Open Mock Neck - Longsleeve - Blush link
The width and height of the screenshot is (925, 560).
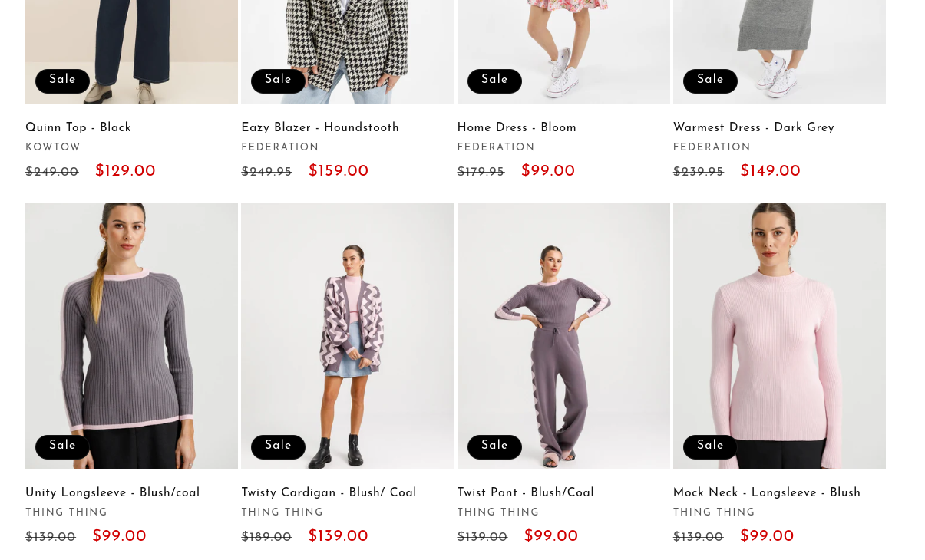(766, 493)
